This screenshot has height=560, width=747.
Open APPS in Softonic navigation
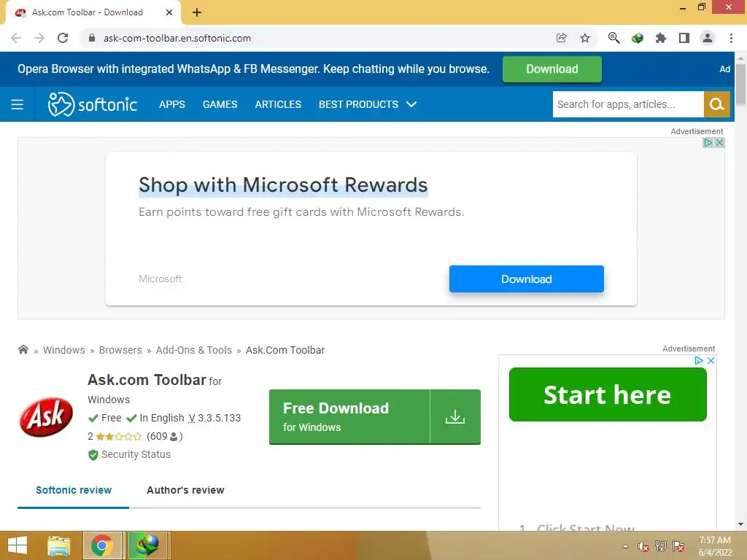coord(172,104)
